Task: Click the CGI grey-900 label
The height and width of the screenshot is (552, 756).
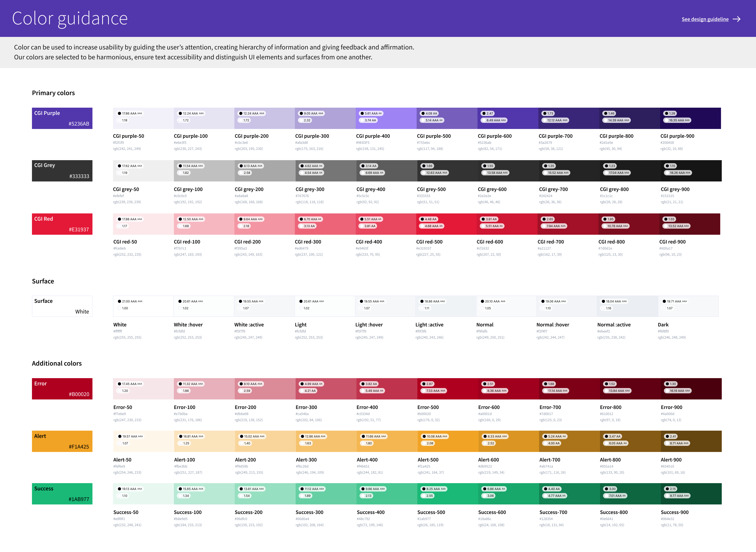Action: click(675, 189)
